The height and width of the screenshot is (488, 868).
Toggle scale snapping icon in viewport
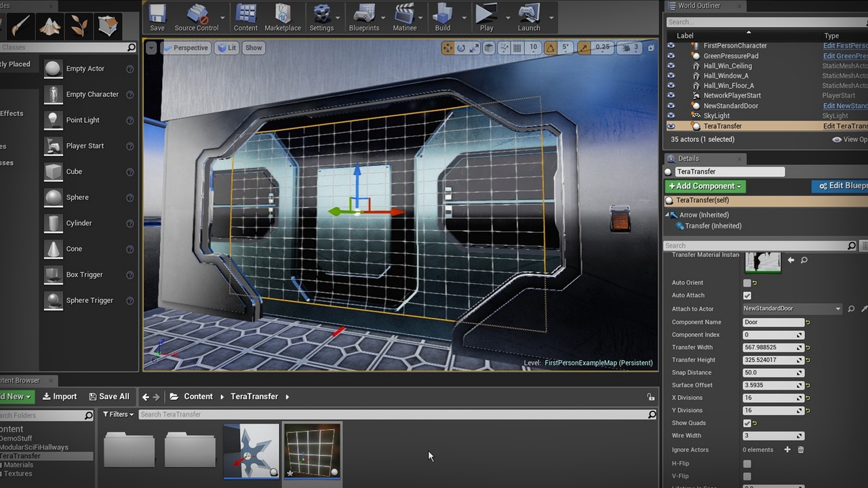583,47
